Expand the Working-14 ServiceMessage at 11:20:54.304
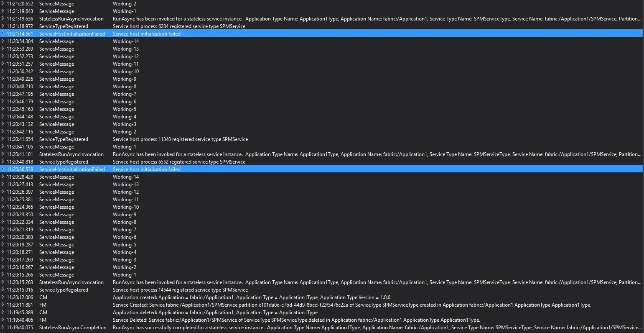Screen dimensions: 644x333 coord(3,41)
